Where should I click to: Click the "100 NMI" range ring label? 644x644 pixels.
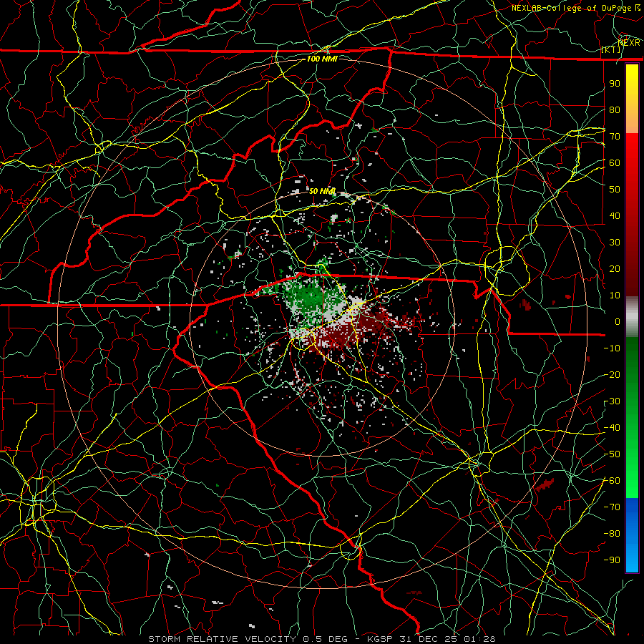tap(322, 59)
